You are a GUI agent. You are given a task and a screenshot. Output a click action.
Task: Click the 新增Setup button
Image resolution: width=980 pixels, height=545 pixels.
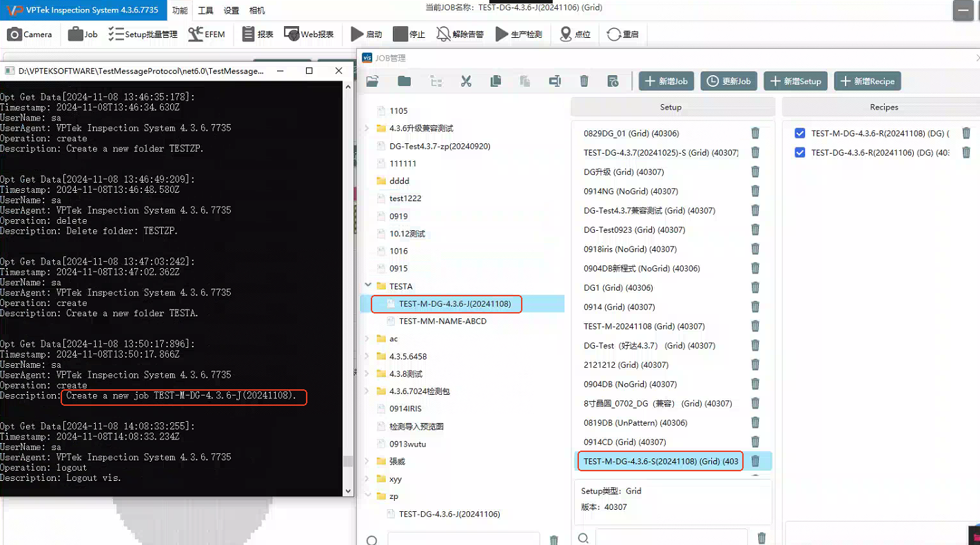(796, 81)
